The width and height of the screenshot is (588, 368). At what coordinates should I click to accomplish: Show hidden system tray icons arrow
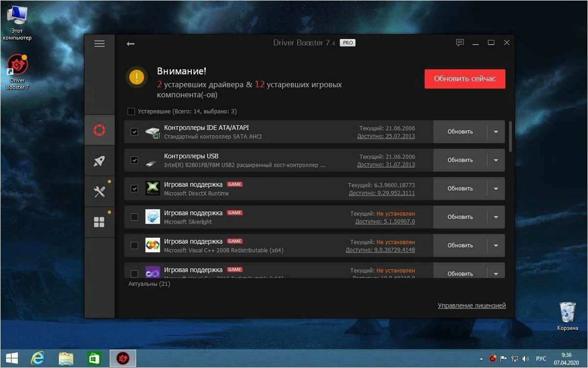(481, 359)
